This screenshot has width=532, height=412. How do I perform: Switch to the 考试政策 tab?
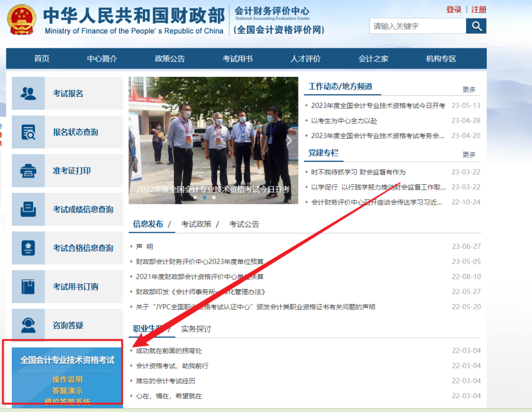(x=197, y=224)
